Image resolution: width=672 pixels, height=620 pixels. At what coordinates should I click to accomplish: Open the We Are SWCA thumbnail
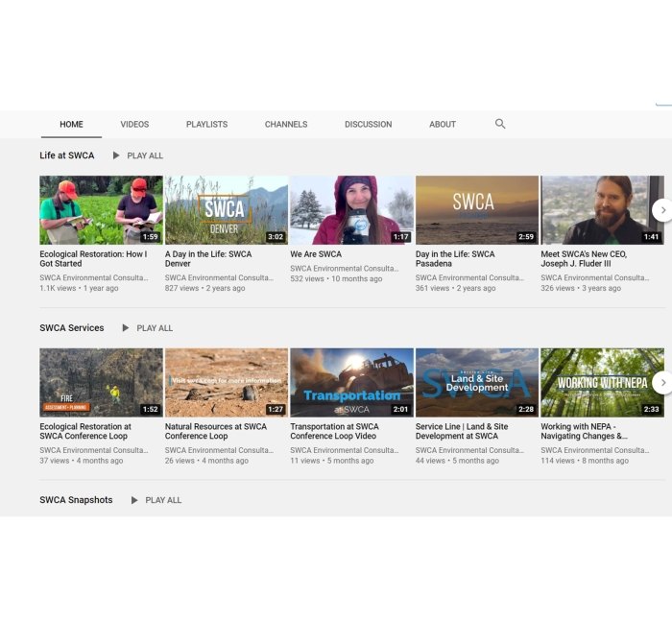point(352,210)
